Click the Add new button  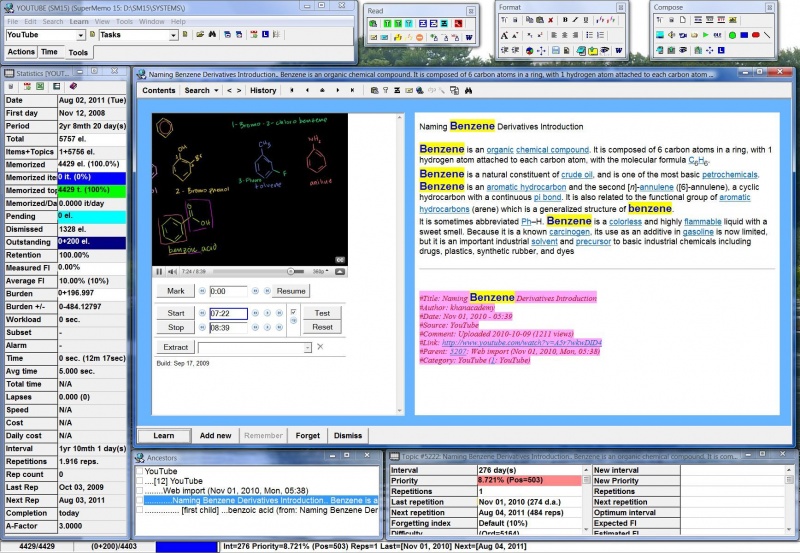coord(215,436)
